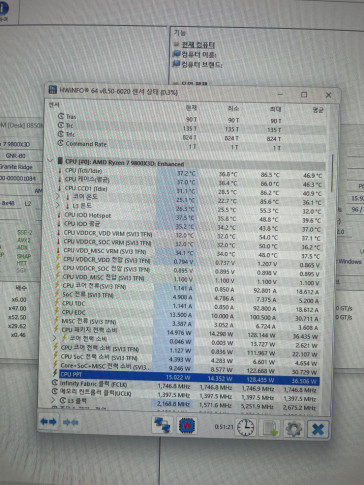The height and width of the screenshot is (485, 364).
Task: Click the sensor list vertical scrollbar thumb
Action: pyautogui.click(x=332, y=173)
